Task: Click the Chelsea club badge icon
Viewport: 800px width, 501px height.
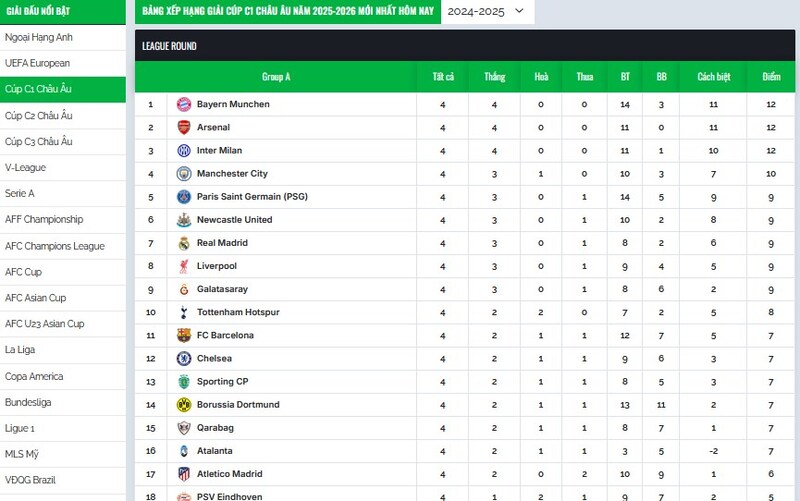Action: tap(184, 358)
